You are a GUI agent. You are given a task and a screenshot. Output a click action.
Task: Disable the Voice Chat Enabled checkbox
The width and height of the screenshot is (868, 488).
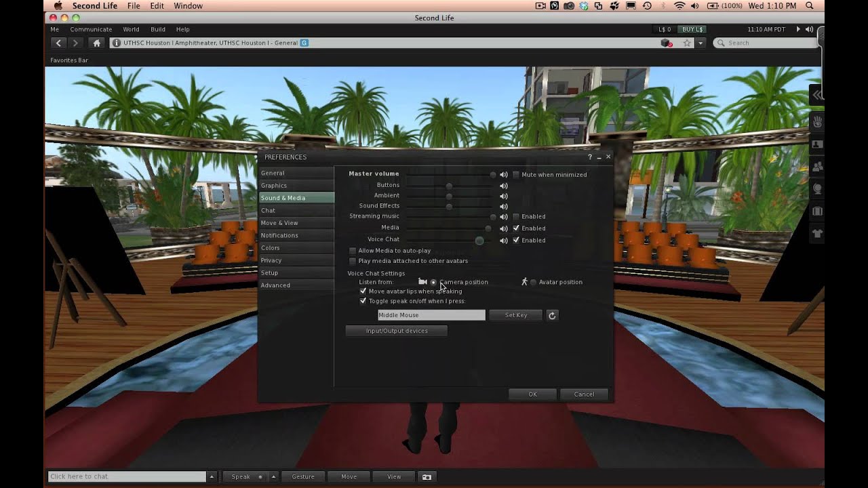[516, 240]
